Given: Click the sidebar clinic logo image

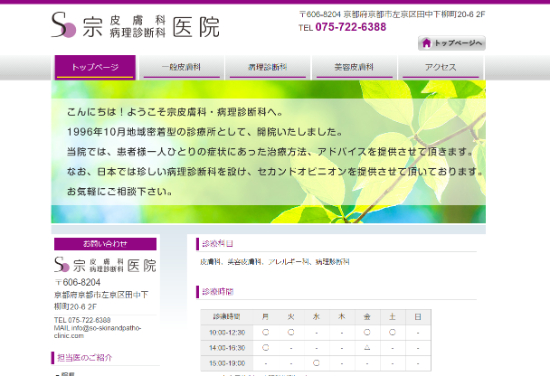Looking at the screenshot, I should click(x=105, y=265).
